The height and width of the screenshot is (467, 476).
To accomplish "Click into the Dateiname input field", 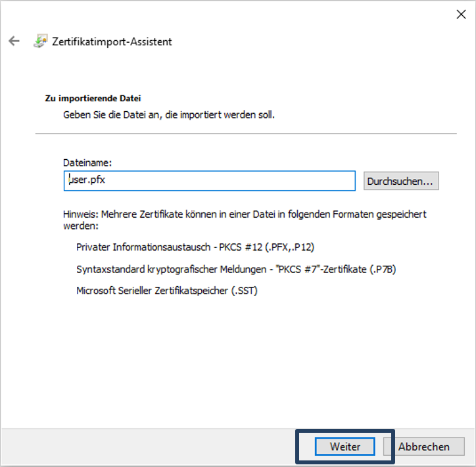I will pyautogui.click(x=209, y=181).
